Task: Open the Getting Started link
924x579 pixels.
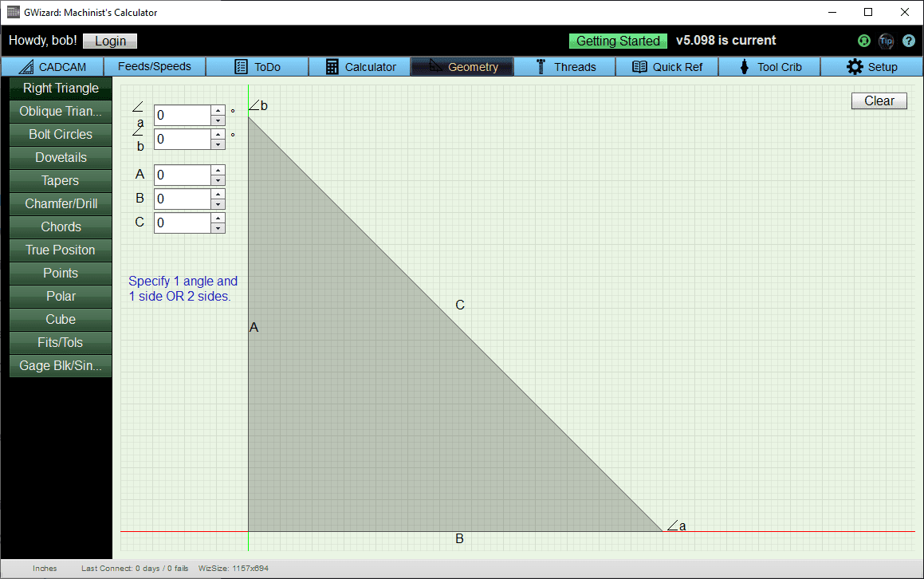Action: [x=618, y=41]
